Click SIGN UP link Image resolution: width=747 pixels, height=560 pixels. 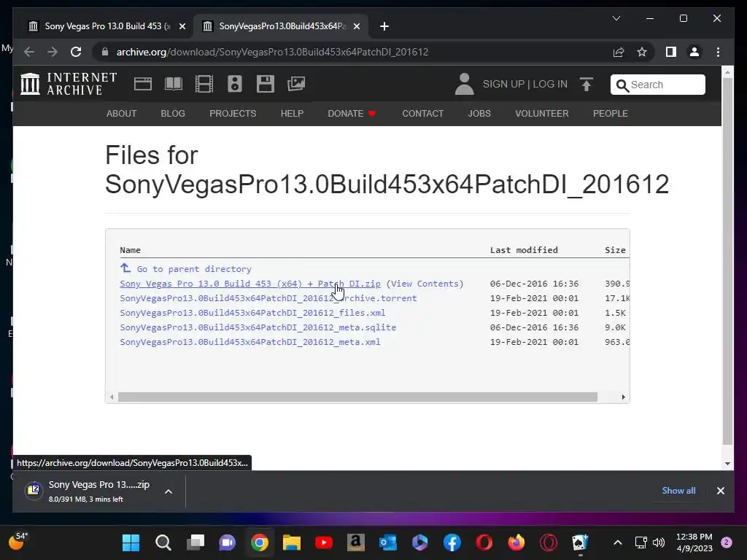tap(503, 84)
